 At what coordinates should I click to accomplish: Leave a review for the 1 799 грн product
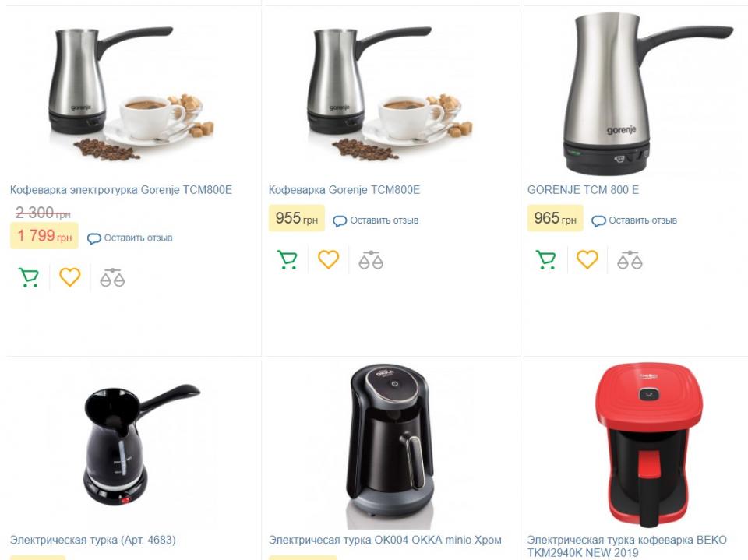130,238
